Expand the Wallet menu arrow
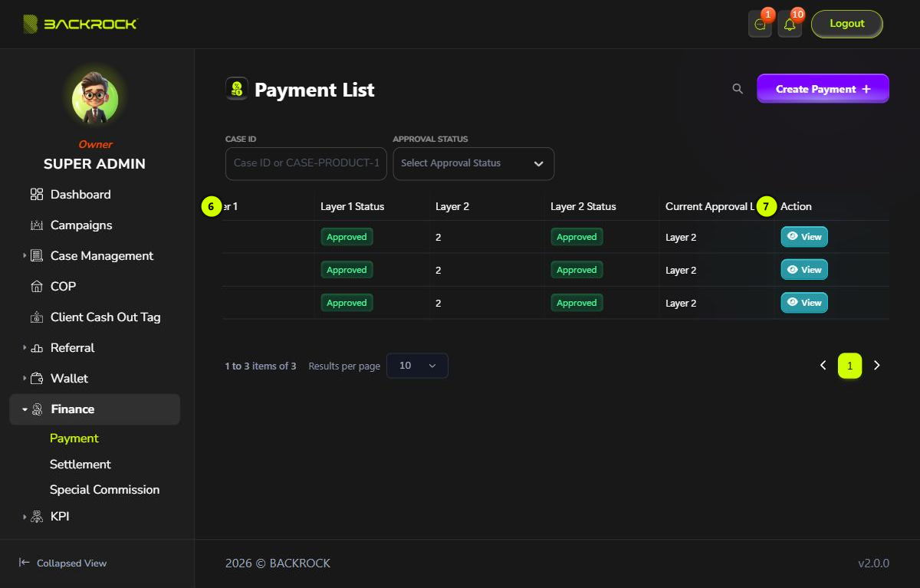This screenshot has height=588, width=920. click(x=25, y=379)
